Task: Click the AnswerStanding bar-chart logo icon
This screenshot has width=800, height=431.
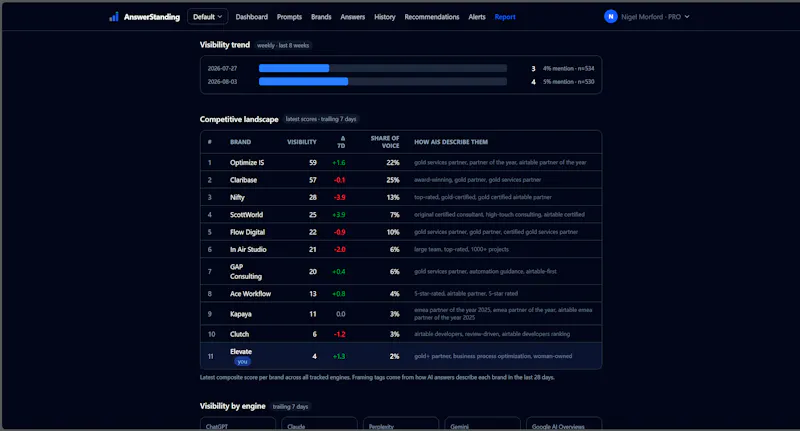Action: click(x=114, y=17)
